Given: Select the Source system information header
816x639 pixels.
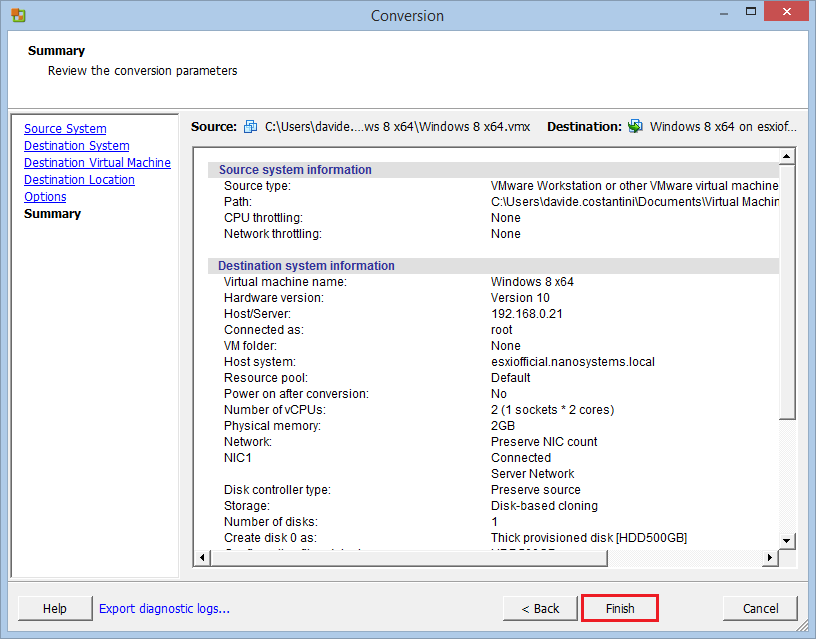Looking at the screenshot, I should coord(295,170).
